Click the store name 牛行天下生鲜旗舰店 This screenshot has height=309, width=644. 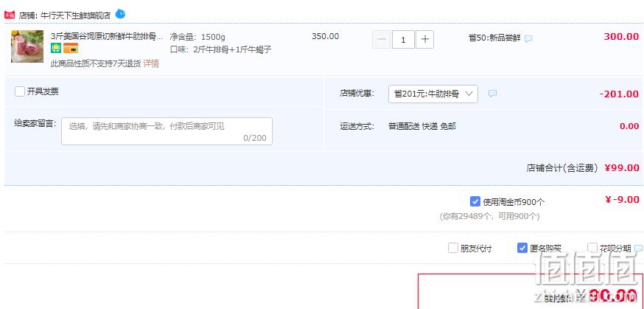(x=76, y=15)
